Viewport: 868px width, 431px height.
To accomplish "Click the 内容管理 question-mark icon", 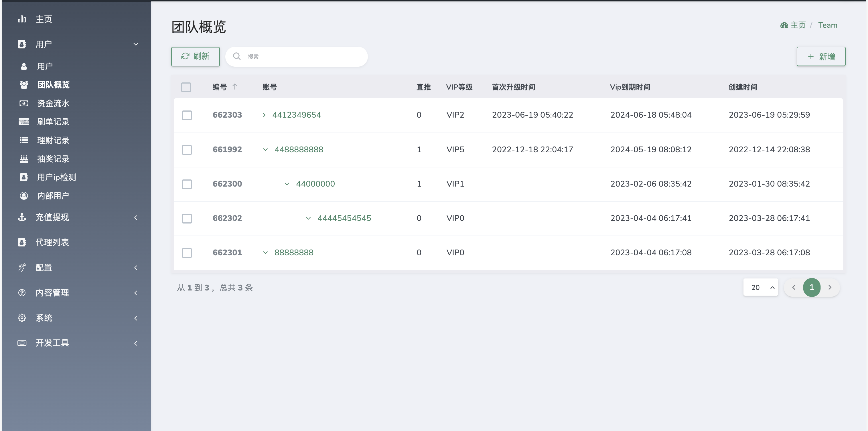I will click(22, 292).
